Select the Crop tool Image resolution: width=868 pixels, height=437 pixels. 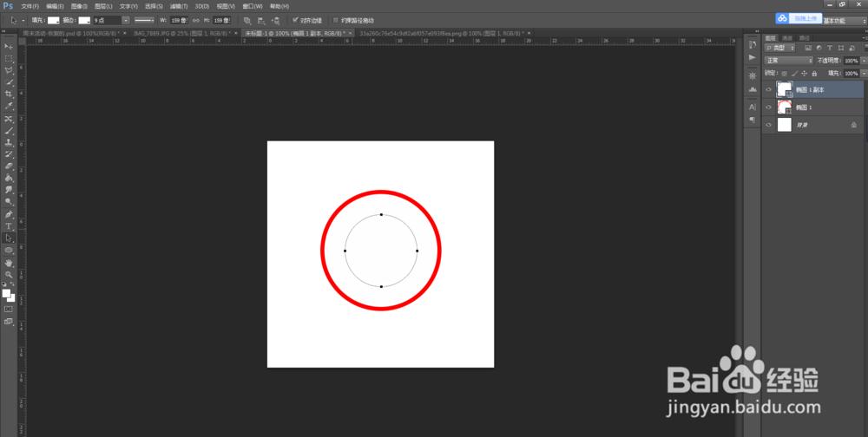[9, 94]
